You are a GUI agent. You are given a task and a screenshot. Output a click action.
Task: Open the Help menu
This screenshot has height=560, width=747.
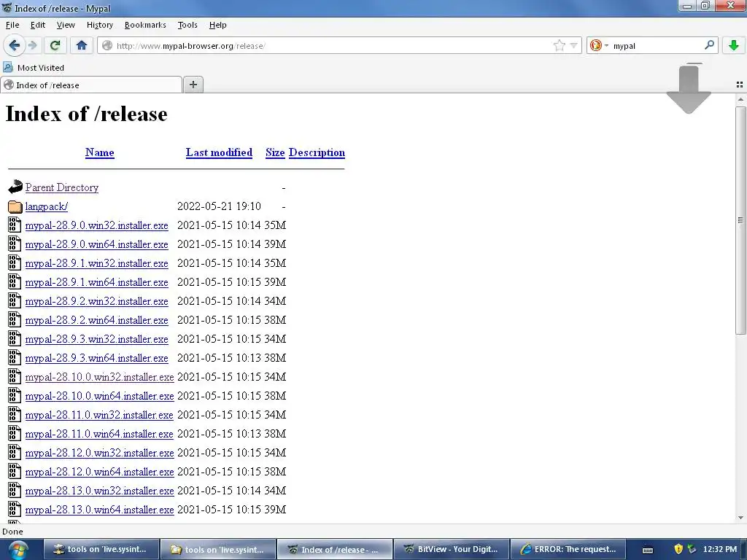(x=217, y=25)
